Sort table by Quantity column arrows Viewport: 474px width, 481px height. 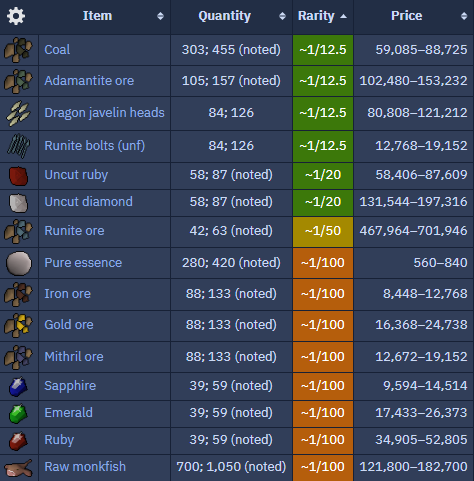point(282,16)
